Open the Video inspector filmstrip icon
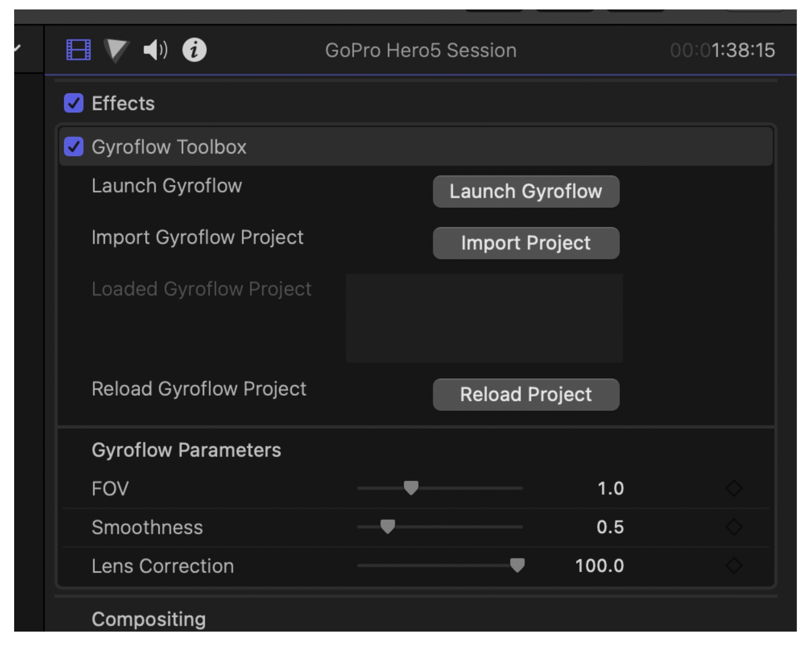Viewport: 812px width, 650px height. pos(78,50)
